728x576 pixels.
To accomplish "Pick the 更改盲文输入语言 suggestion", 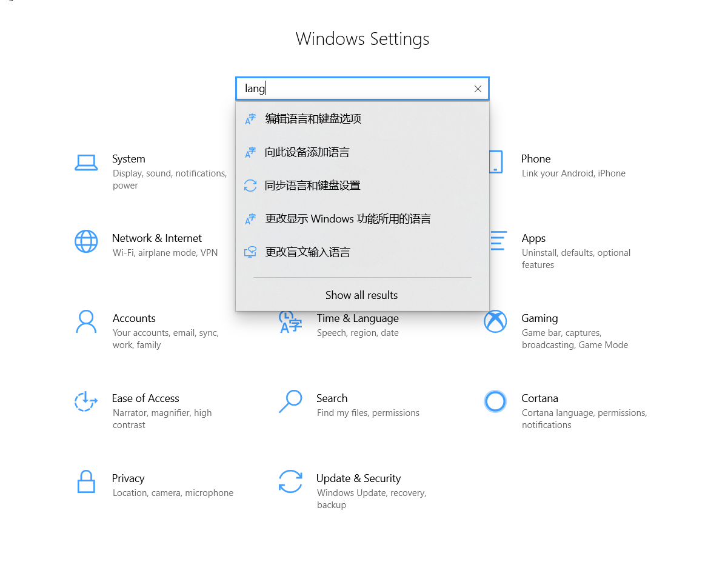I will click(x=362, y=252).
